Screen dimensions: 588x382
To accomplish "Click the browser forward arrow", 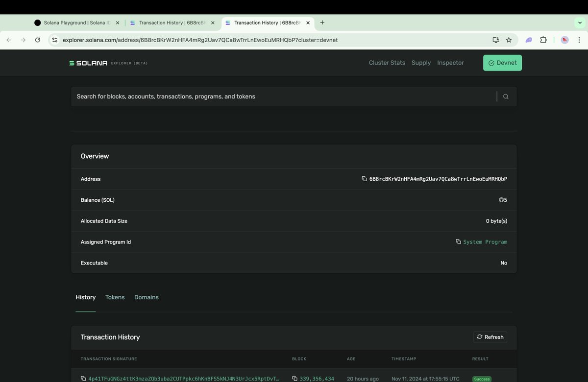I will point(23,40).
